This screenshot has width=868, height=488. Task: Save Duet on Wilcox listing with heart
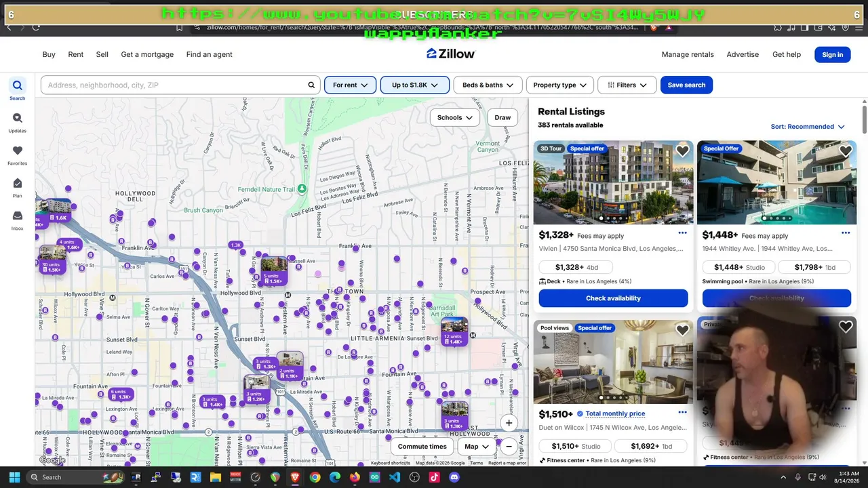point(682,329)
